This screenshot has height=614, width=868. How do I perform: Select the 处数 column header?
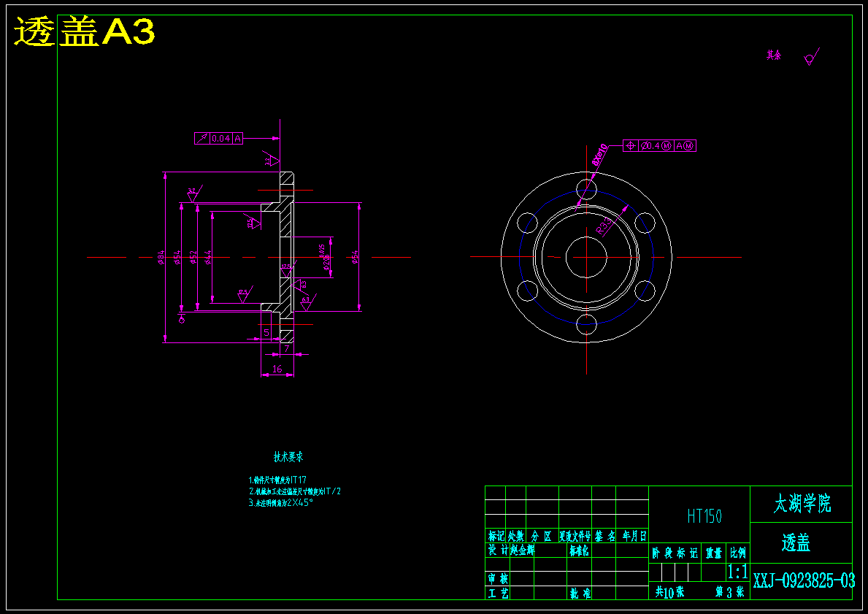pyautogui.click(x=516, y=535)
